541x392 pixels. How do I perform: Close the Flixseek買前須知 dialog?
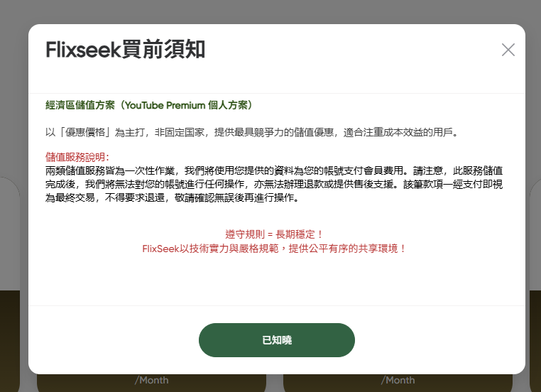pyautogui.click(x=508, y=50)
